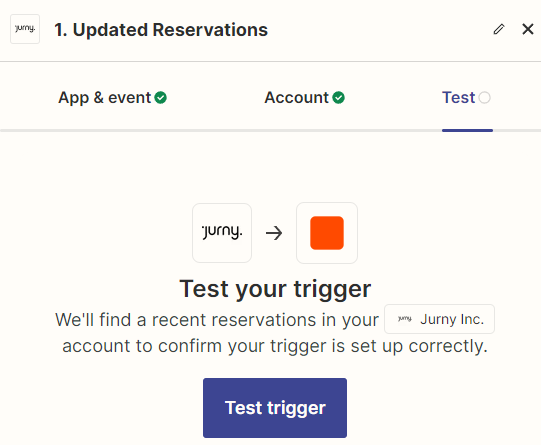541x445 pixels.
Task: Open the Jurny Inc. account chip
Action: point(439,319)
